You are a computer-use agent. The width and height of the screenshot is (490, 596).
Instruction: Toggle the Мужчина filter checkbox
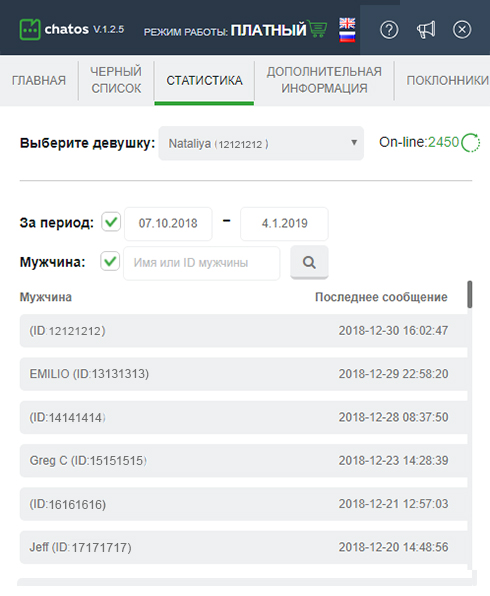[x=110, y=261]
